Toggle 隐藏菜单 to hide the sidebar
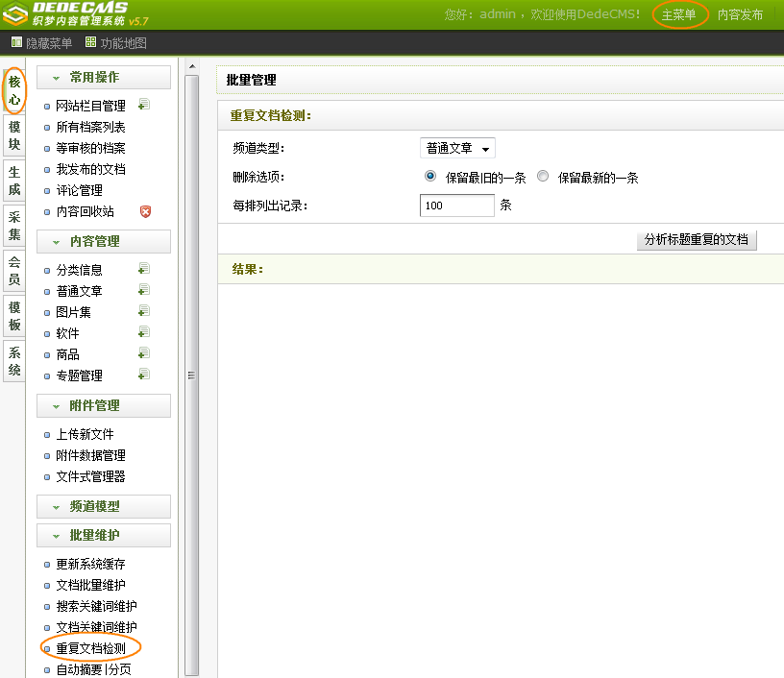Viewport: 784px width, 678px height. pyautogui.click(x=42, y=42)
